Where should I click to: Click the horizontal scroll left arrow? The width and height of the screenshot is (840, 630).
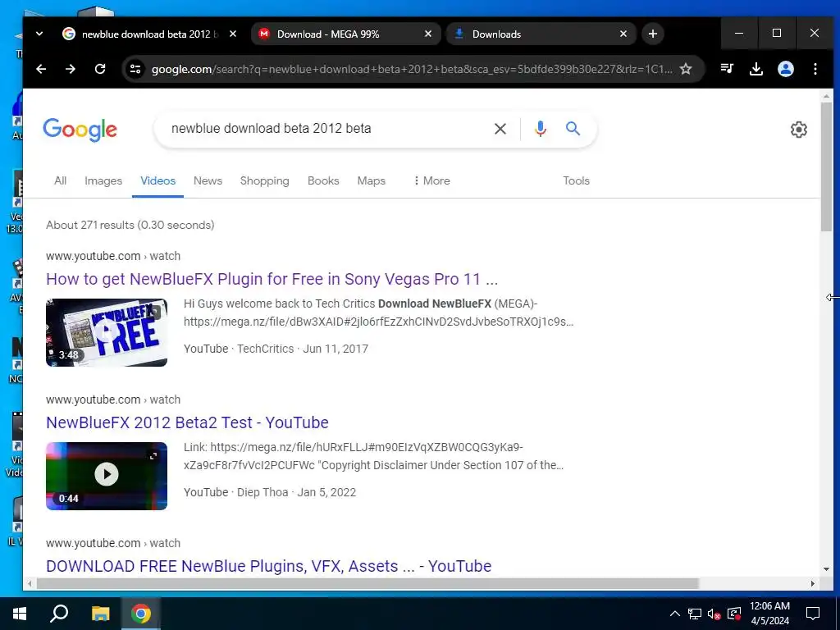coord(30,583)
